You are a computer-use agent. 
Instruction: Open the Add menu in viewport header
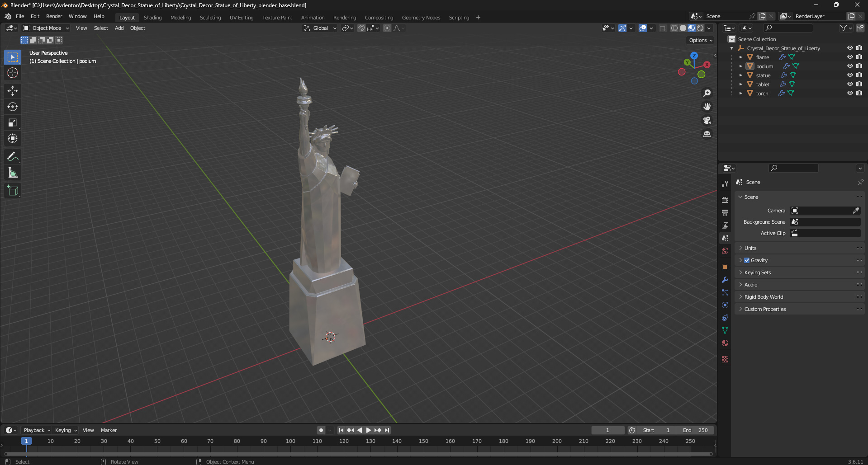coord(119,28)
